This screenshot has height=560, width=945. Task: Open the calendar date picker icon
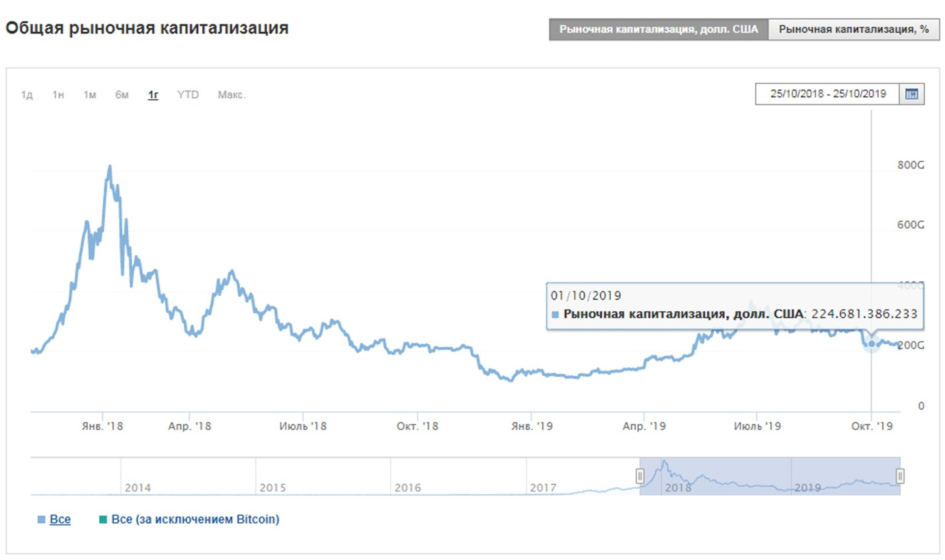coord(911,94)
